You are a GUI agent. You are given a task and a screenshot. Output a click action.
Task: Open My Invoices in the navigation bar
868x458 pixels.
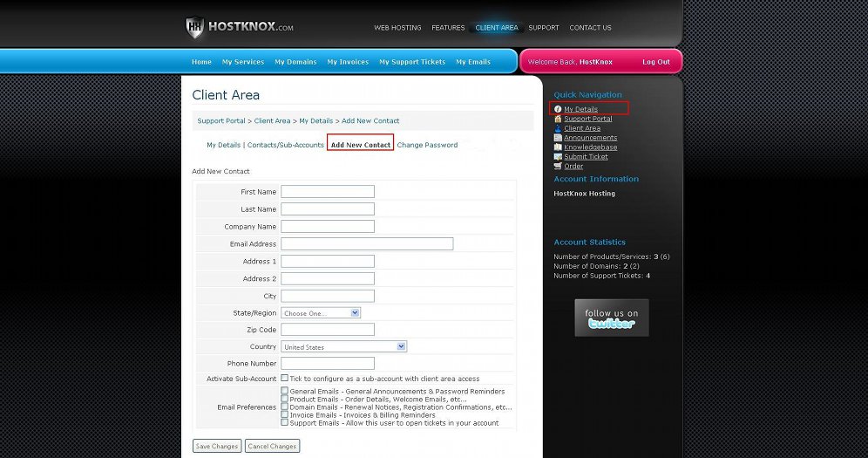(348, 62)
